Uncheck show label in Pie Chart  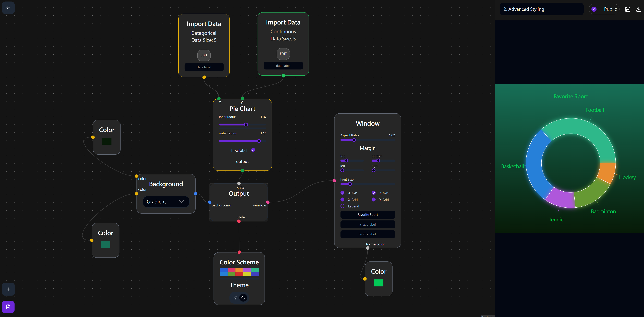(253, 150)
